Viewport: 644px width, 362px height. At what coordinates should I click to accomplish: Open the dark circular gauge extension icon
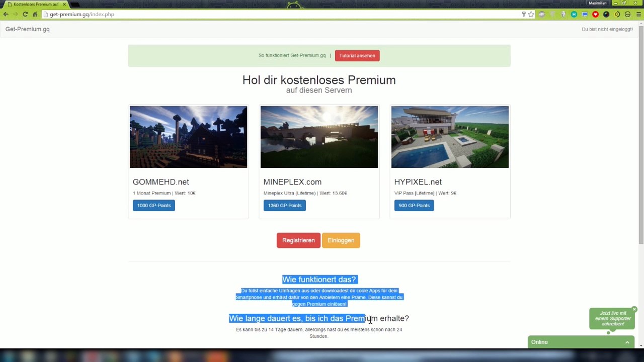coord(606,14)
